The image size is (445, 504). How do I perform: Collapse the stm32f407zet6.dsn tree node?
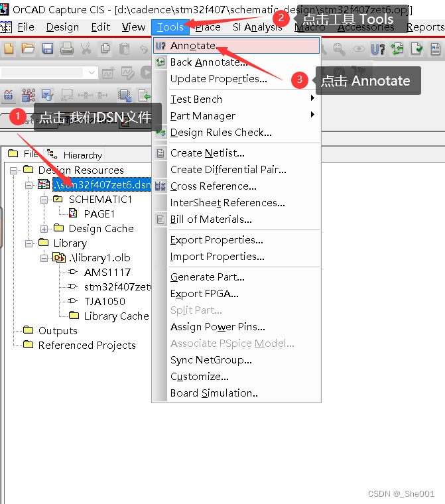[x=29, y=185]
